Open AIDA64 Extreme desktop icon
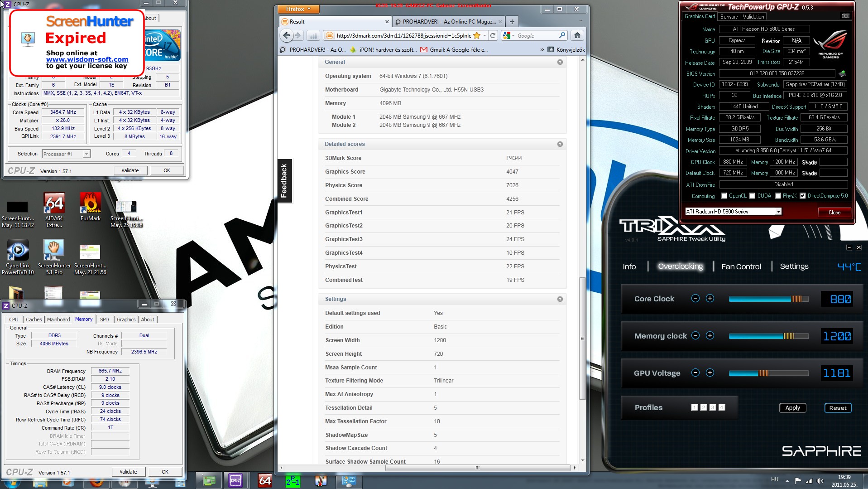The image size is (868, 489). (54, 210)
